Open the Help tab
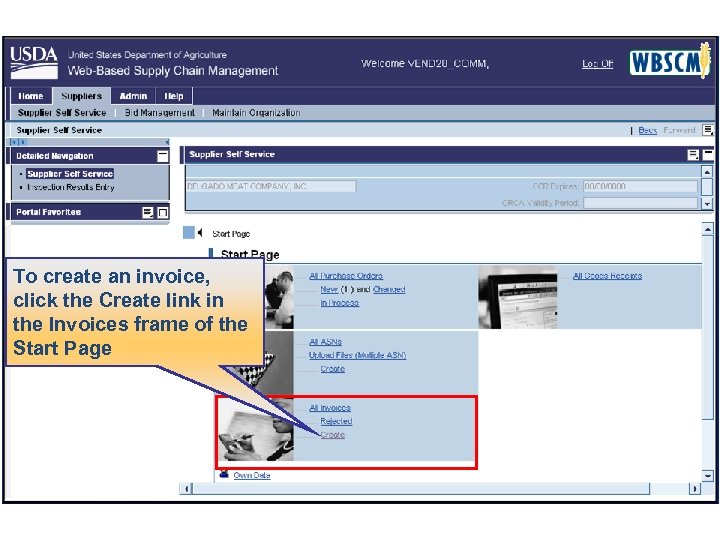Image resolution: width=720 pixels, height=540 pixels. [x=174, y=96]
